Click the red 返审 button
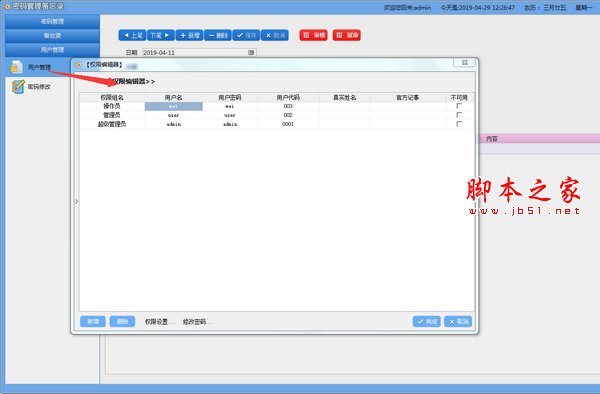600x394 pixels. pos(347,35)
